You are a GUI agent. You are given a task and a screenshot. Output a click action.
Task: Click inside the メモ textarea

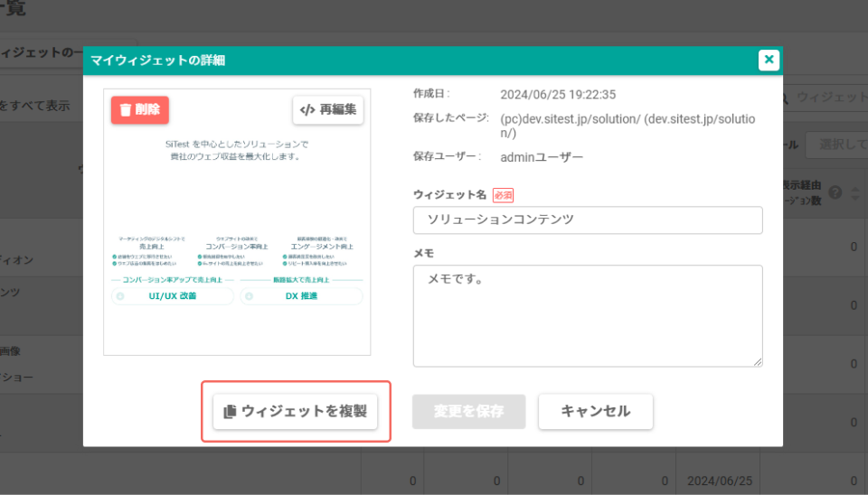pyautogui.click(x=588, y=316)
